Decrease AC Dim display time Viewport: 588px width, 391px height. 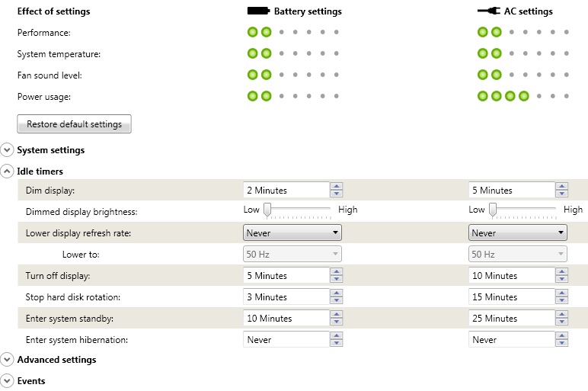[562, 194]
